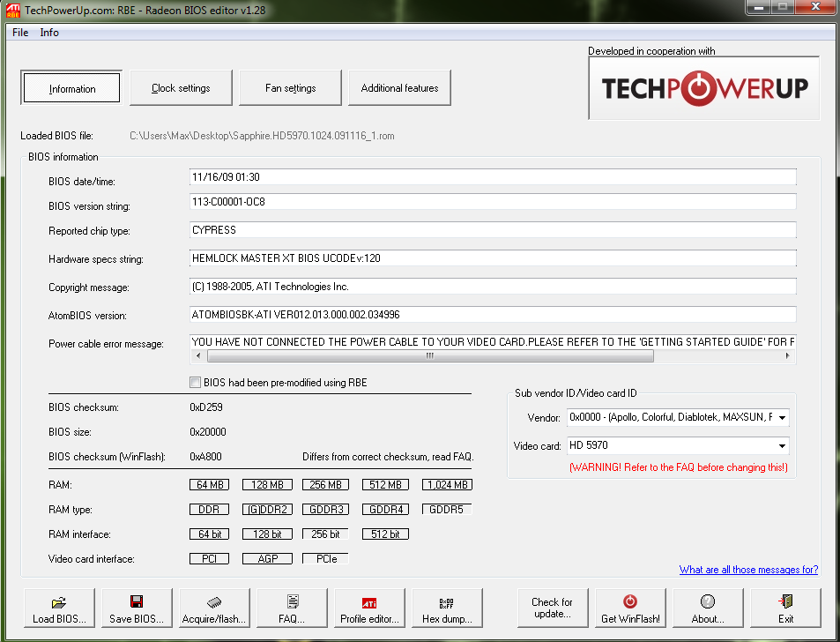The width and height of the screenshot is (840, 642).
Task: Click the left arrow of message scrollbar
Action: [x=198, y=355]
